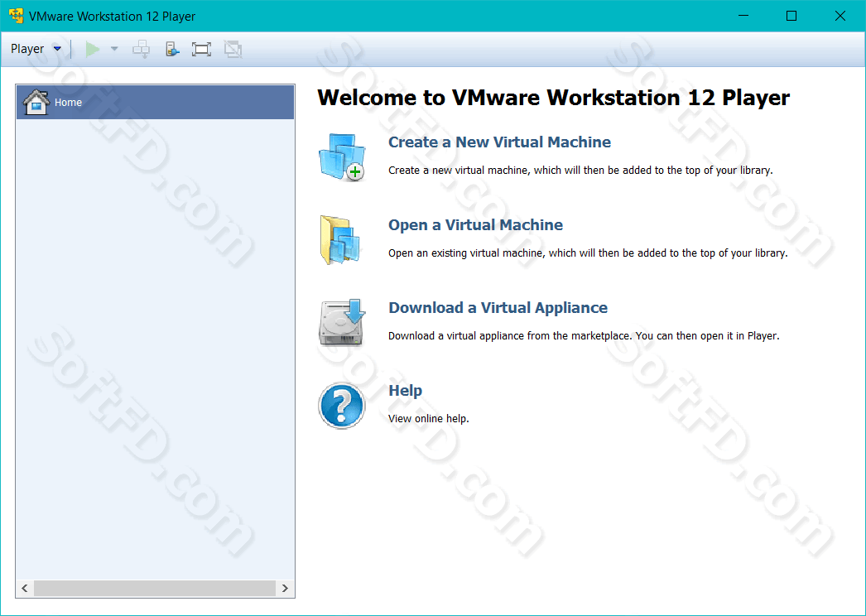Expand the power options arrow next to play

114,49
